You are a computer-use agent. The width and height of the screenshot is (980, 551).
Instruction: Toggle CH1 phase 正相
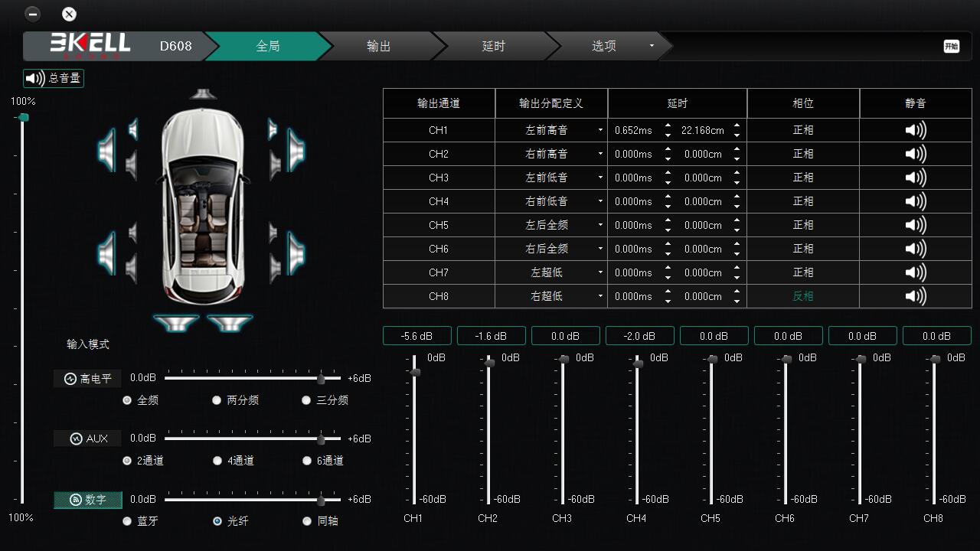coord(803,130)
